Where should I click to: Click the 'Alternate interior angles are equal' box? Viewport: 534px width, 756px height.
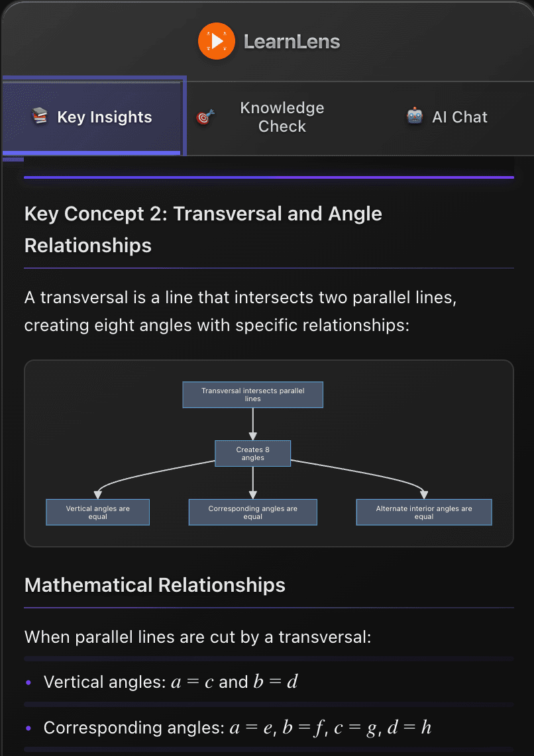pos(424,512)
